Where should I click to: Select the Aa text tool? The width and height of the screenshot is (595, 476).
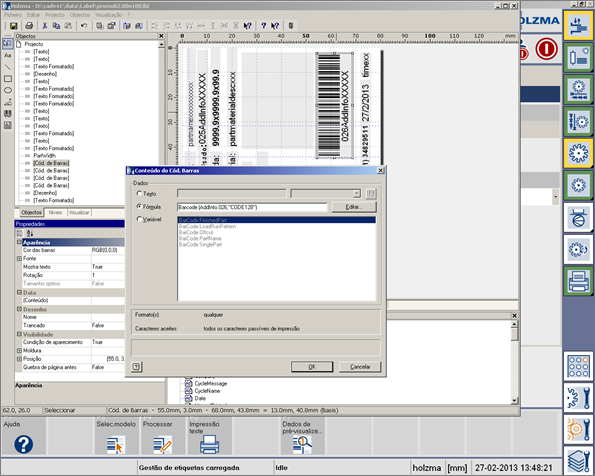pos(7,55)
